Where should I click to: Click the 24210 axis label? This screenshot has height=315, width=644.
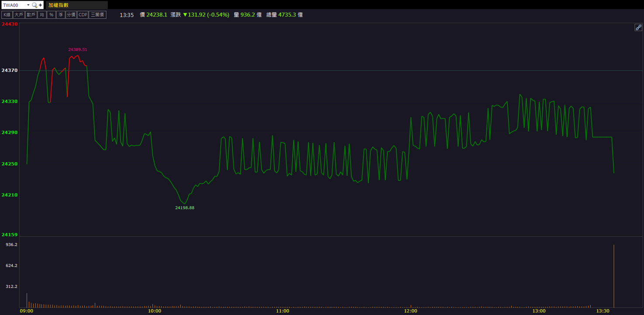pos(10,195)
